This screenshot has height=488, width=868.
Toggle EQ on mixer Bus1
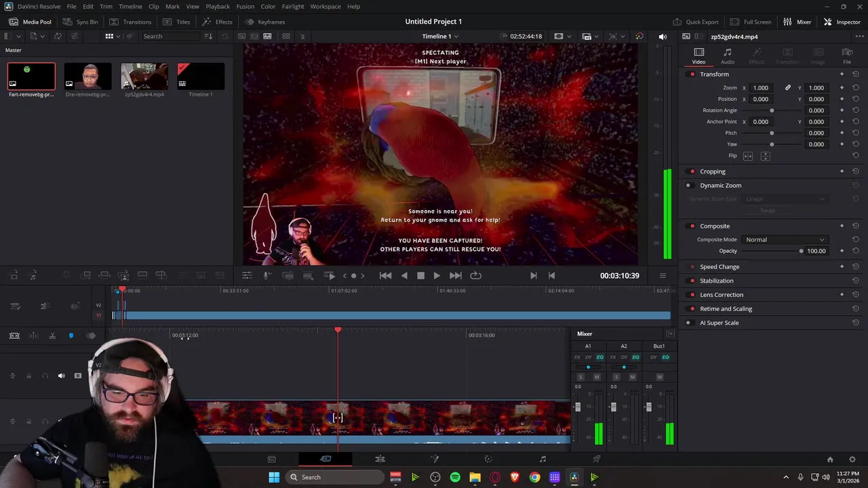(x=665, y=357)
